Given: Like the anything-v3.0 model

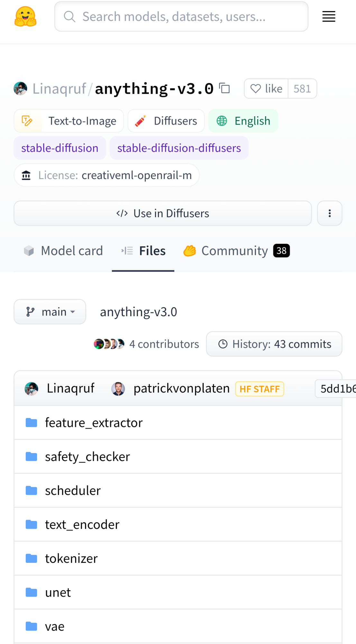Looking at the screenshot, I should 266,89.
